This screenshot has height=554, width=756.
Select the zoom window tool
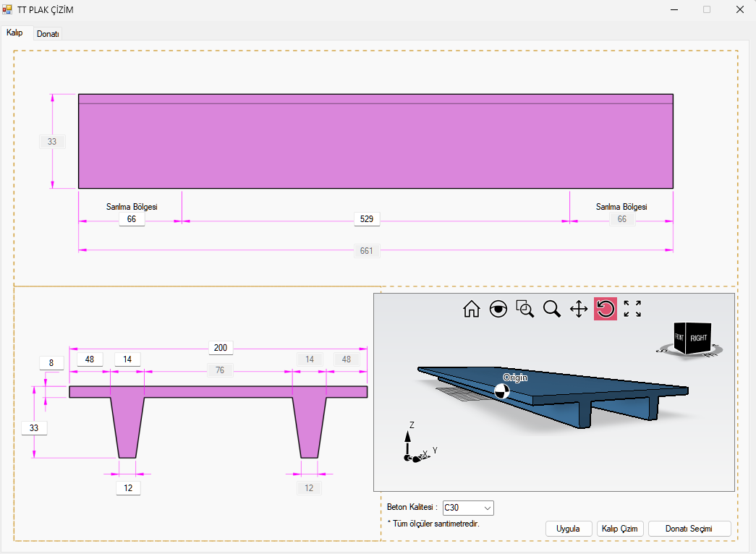pos(524,310)
